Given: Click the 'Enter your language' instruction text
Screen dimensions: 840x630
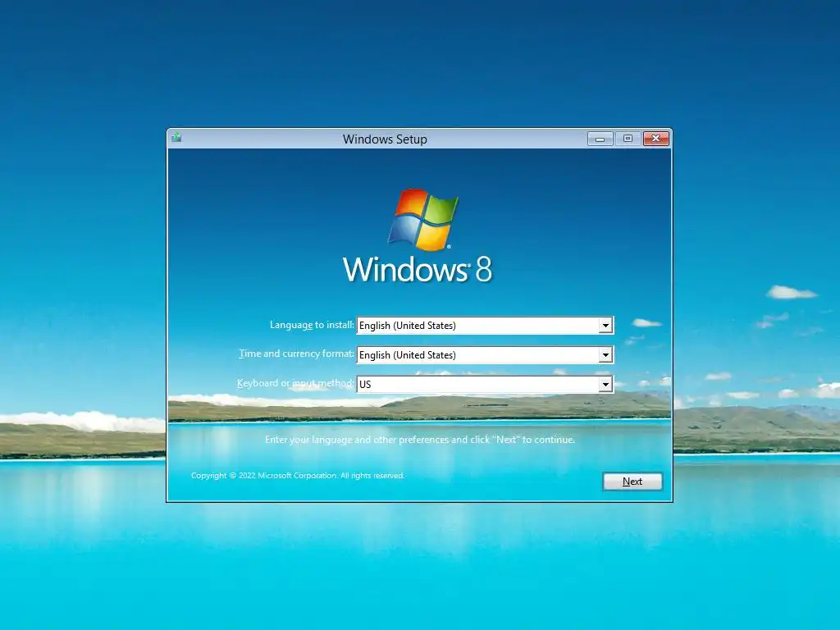Looking at the screenshot, I should pos(419,440).
